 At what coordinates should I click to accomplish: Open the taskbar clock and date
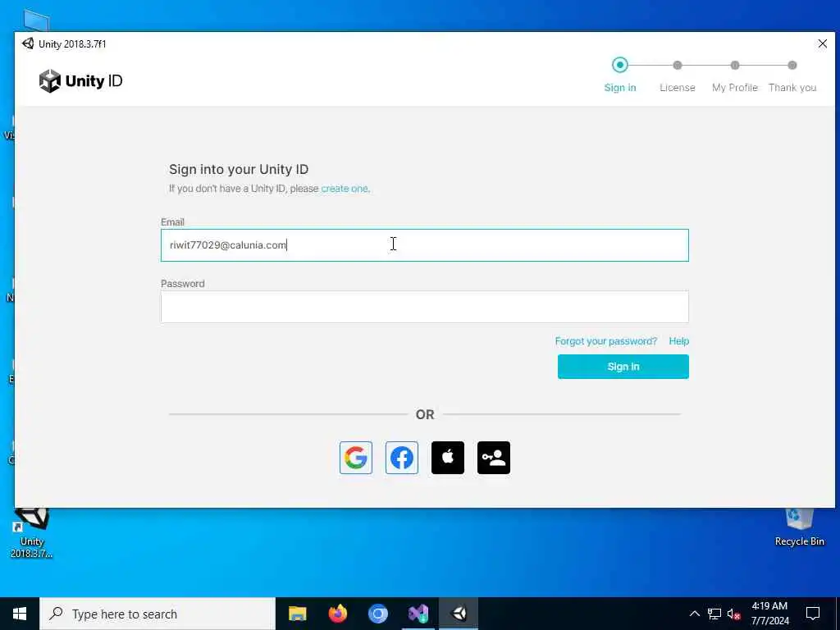[769, 614]
